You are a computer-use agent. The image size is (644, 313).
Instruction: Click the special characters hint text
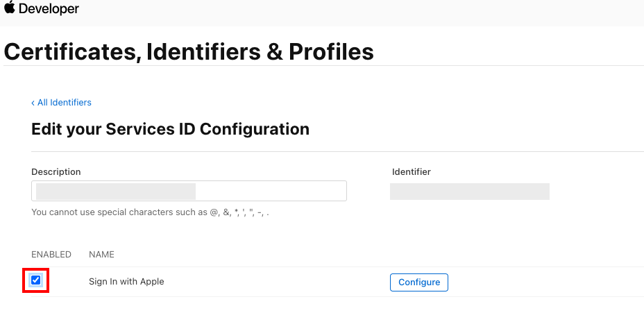click(x=150, y=212)
